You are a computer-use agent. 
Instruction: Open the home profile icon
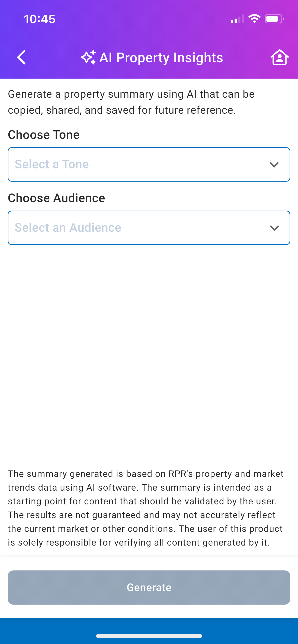(x=279, y=57)
